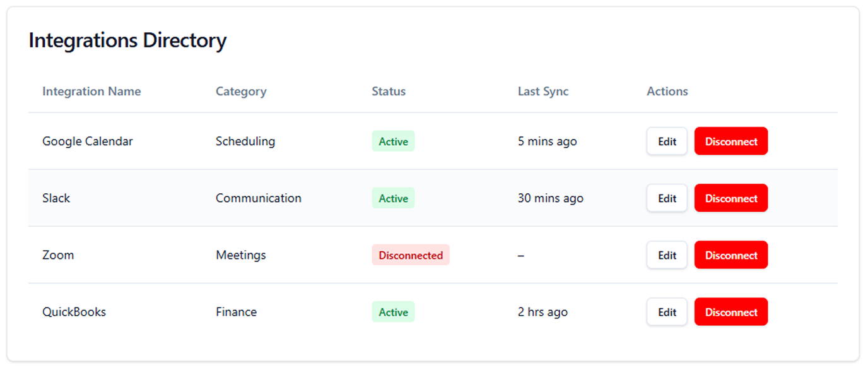Edit the QuickBooks integration
The height and width of the screenshot is (372, 868).
coord(667,312)
